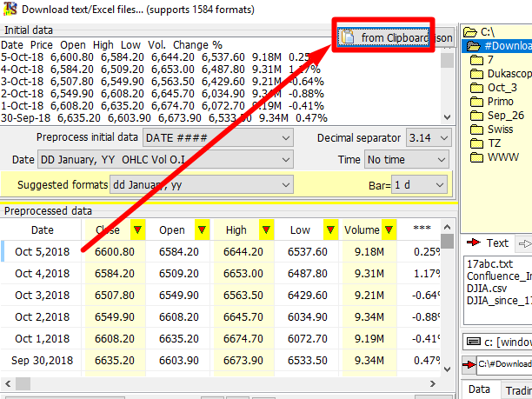Click the from Clipboard button
Screen dimensions: 532x399
[x=385, y=38]
